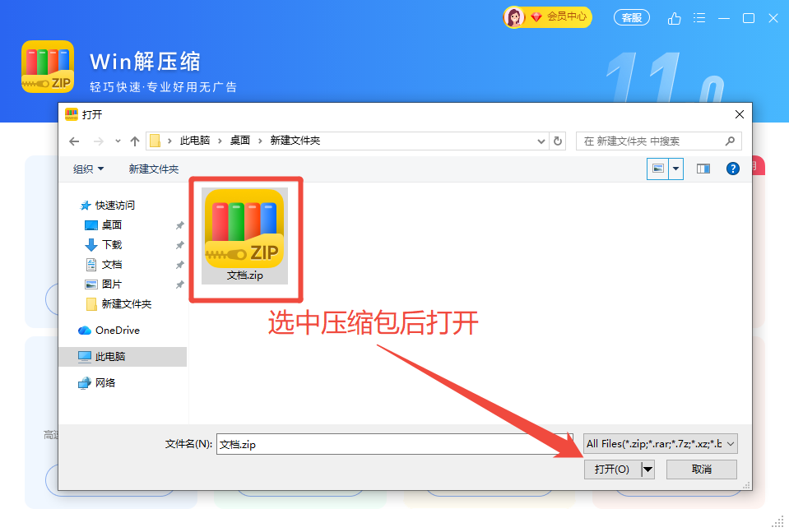This screenshot has width=789, height=532.
Task: Click the 取消 button
Action: coord(702,470)
